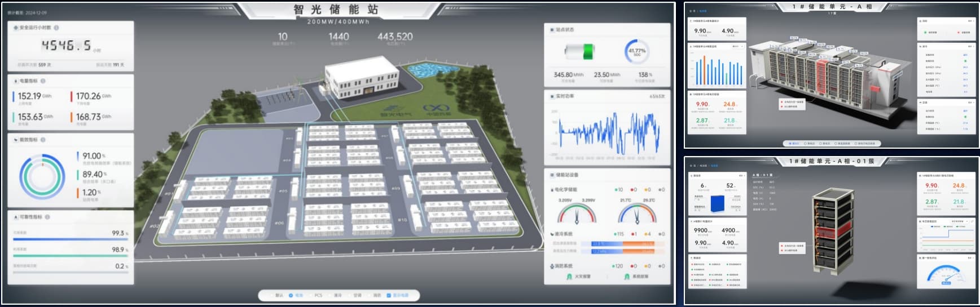Expand the 更多 menu in 空调 panel
The height and width of the screenshot is (307, 980).
click(970, 103)
